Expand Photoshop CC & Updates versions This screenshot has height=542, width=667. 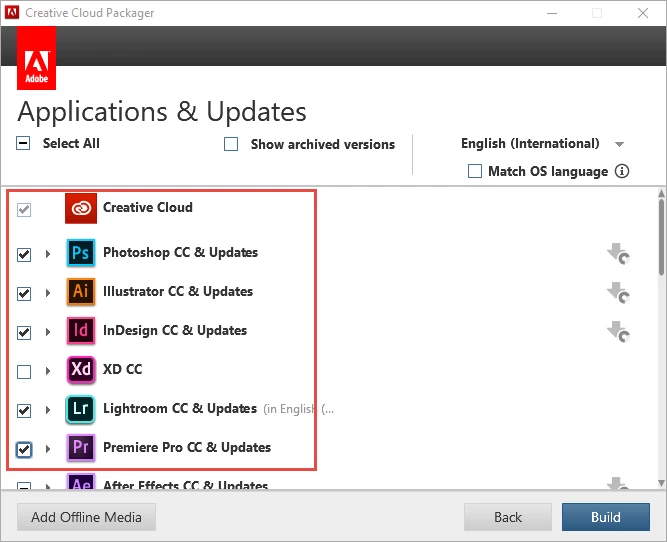(x=48, y=254)
